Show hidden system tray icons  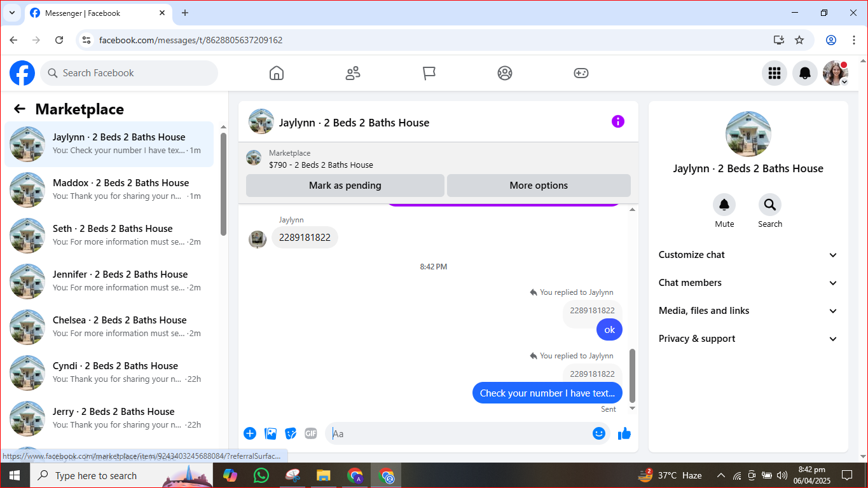coord(721,475)
